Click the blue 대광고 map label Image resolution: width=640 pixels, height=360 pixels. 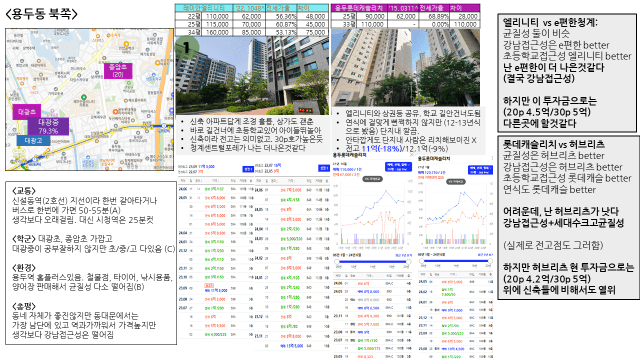click(x=33, y=140)
